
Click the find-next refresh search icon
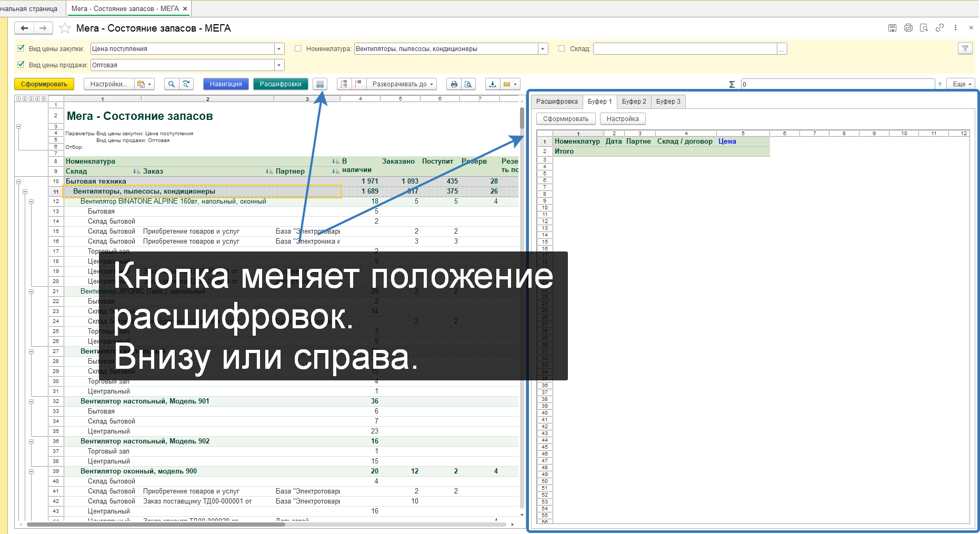tap(186, 84)
